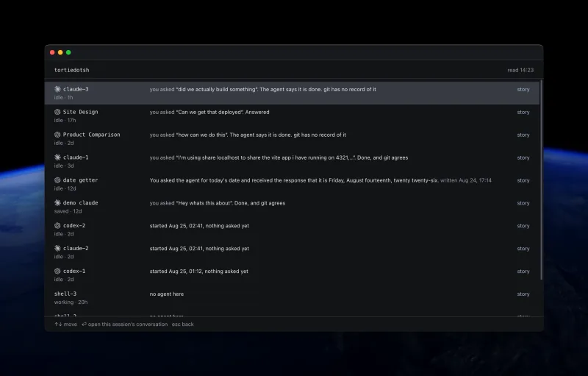588x376 pixels.
Task: Click codex-2 "started Aug 25, 02:41" text
Action: [199, 226]
